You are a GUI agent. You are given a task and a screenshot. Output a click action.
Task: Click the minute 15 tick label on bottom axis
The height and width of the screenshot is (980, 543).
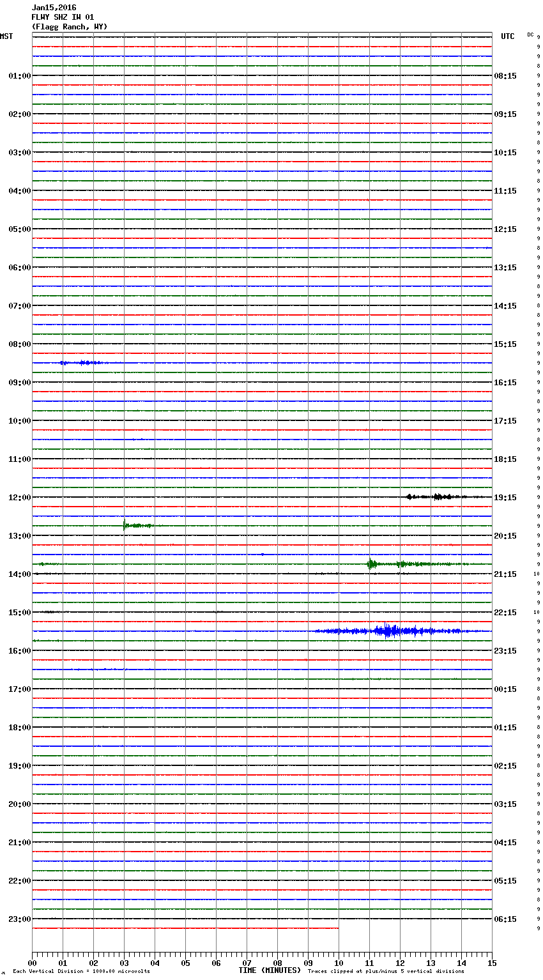coord(492,963)
